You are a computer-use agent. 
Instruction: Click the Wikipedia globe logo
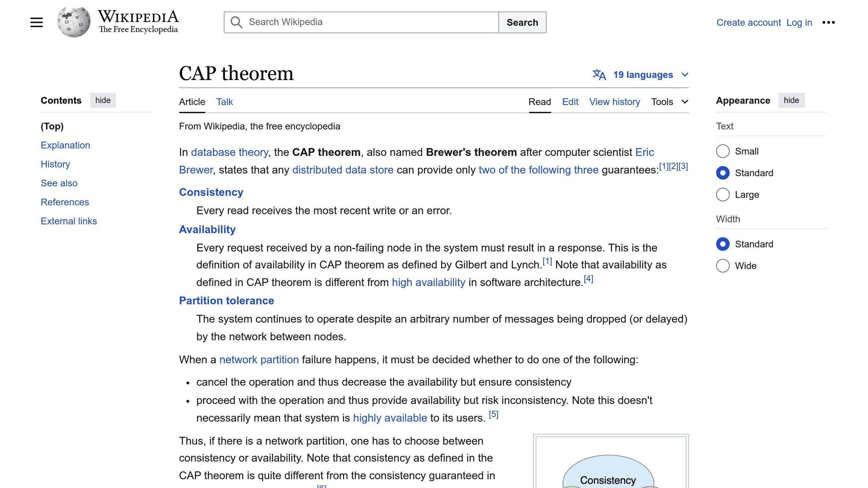[x=74, y=22]
